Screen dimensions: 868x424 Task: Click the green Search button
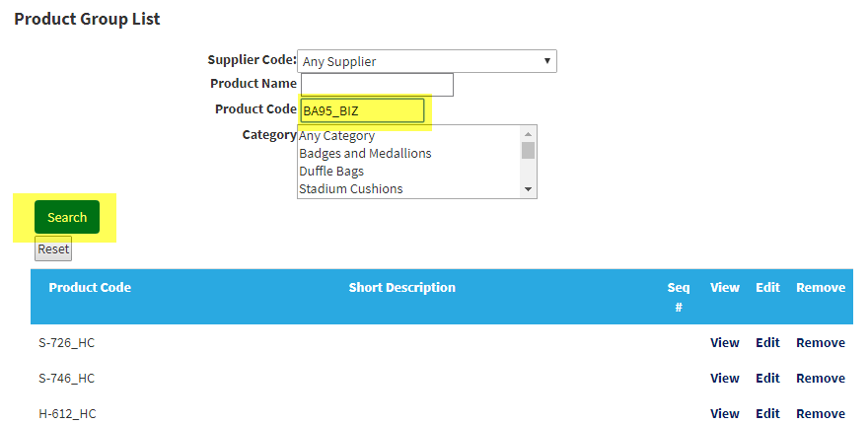tap(67, 217)
